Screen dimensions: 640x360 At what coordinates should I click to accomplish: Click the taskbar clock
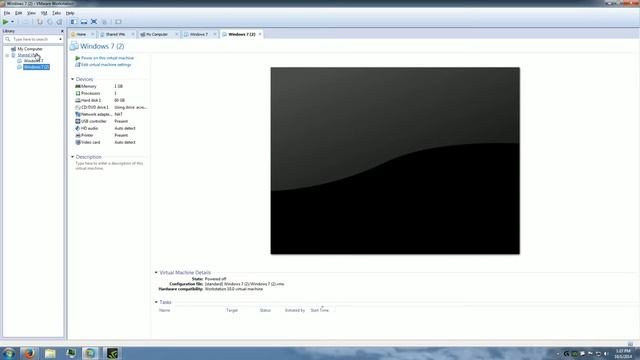pos(623,354)
